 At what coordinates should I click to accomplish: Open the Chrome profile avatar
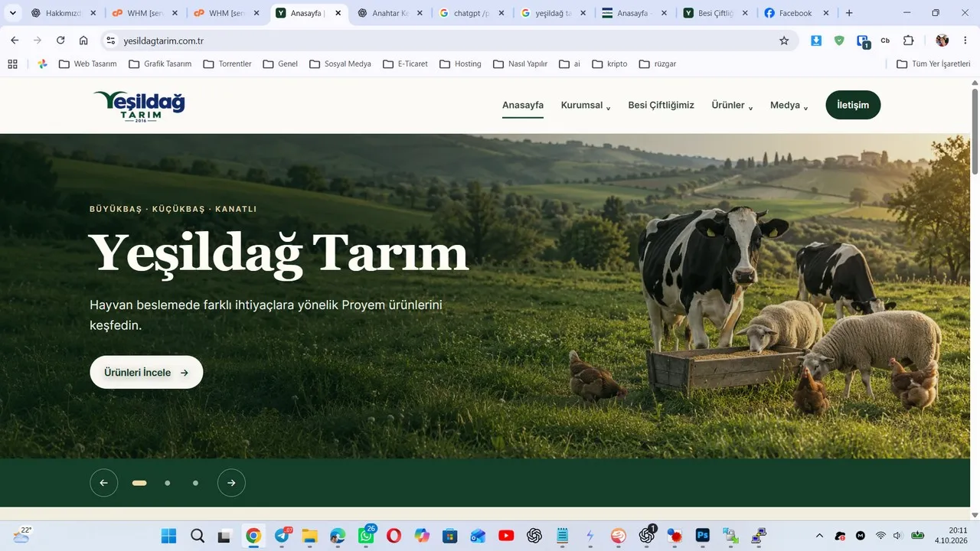tap(942, 41)
